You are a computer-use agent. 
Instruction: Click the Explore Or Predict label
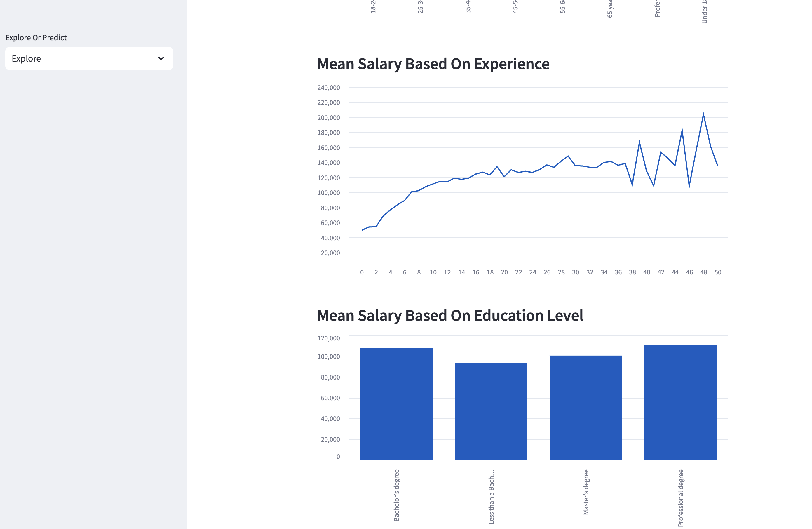[36, 38]
